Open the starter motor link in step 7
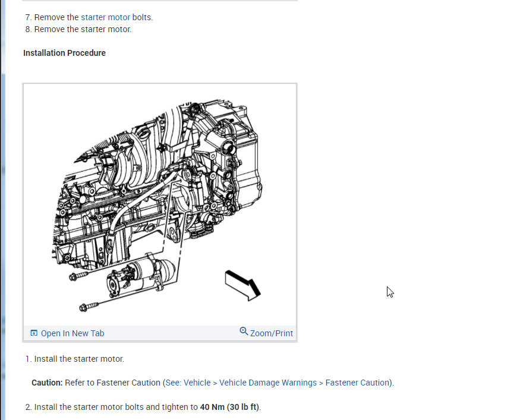The image size is (523, 420). click(x=105, y=17)
